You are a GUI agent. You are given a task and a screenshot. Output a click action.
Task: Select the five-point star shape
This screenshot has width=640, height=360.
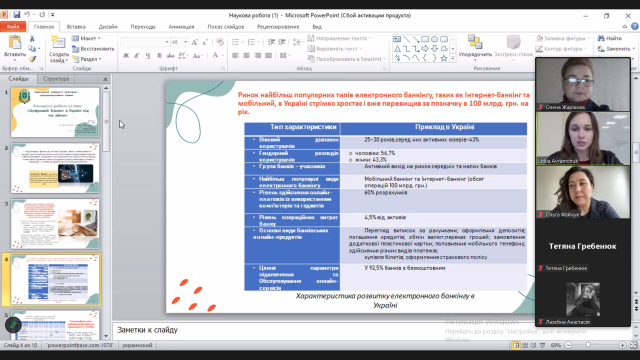click(x=444, y=58)
